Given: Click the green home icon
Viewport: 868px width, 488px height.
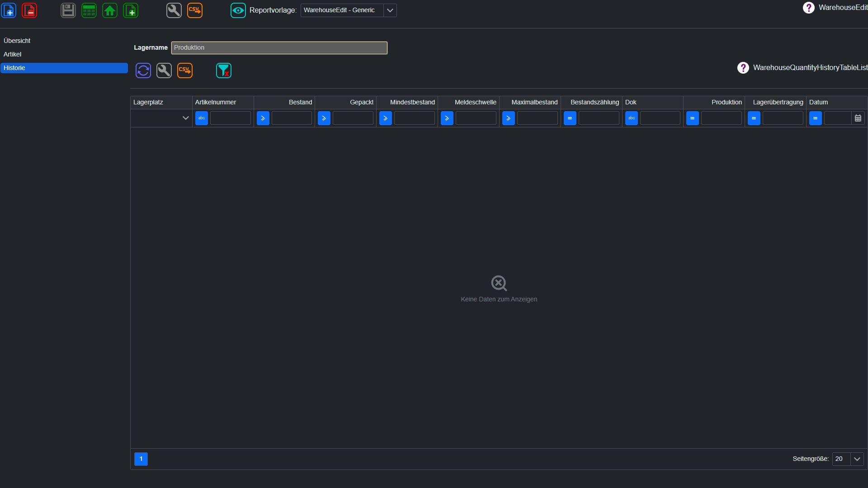Looking at the screenshot, I should [110, 10].
